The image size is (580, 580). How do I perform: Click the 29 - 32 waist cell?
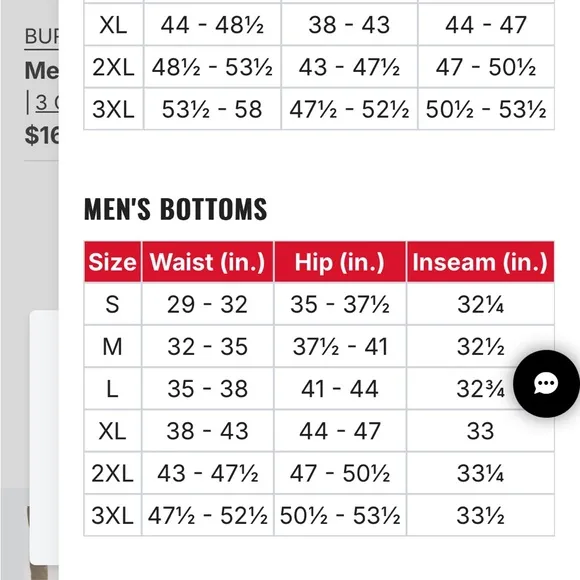pyautogui.click(x=208, y=304)
